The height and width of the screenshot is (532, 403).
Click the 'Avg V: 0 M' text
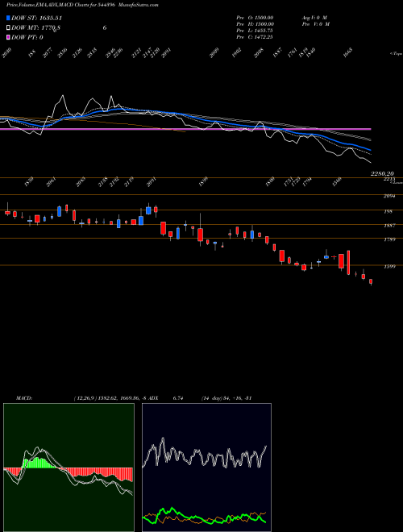point(314,17)
